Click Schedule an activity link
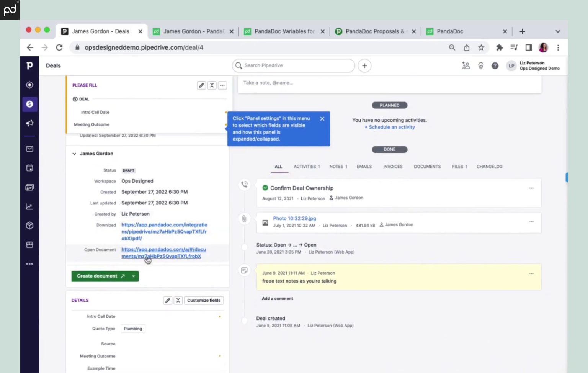This screenshot has height=373, width=588. (390, 127)
